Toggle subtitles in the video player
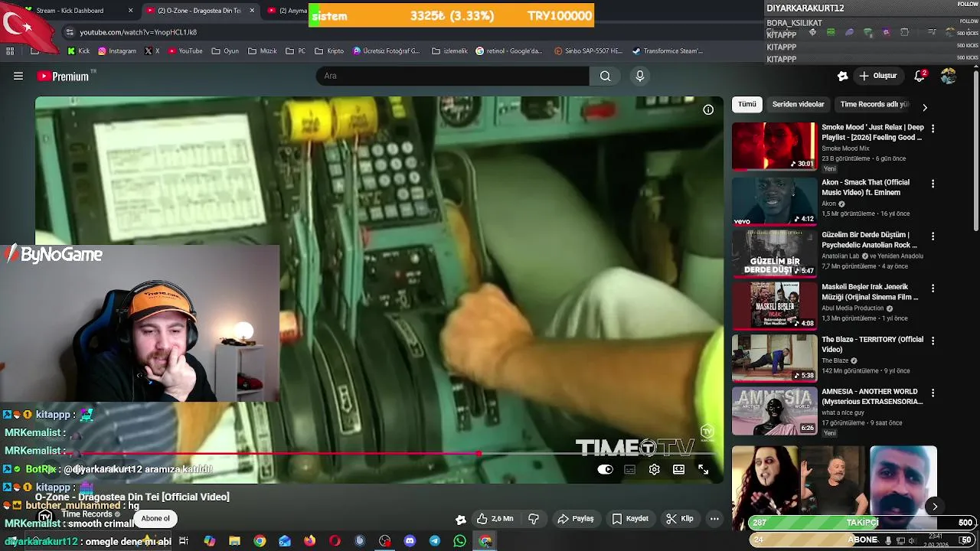This screenshot has width=980, height=551. (630, 470)
